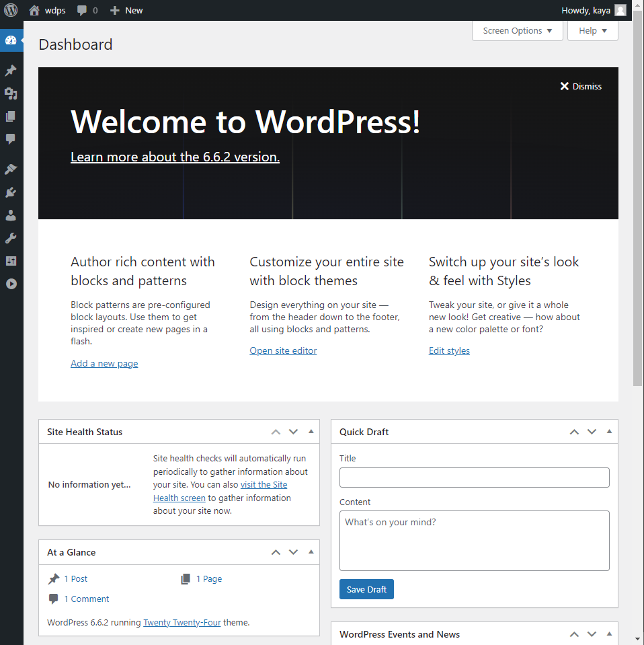Image resolution: width=644 pixels, height=645 pixels.
Task: Open Appearance paintbrush sidebar icon
Action: pos(11,169)
